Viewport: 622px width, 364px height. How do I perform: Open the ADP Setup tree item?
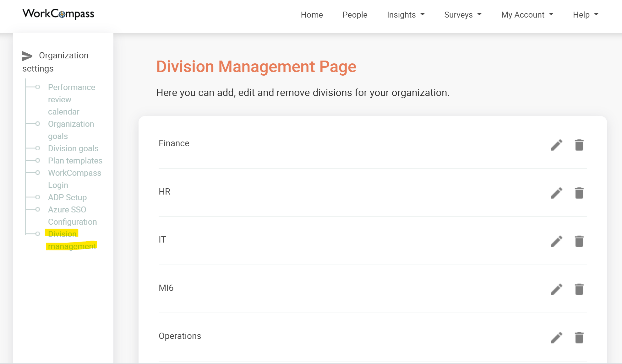click(x=67, y=197)
